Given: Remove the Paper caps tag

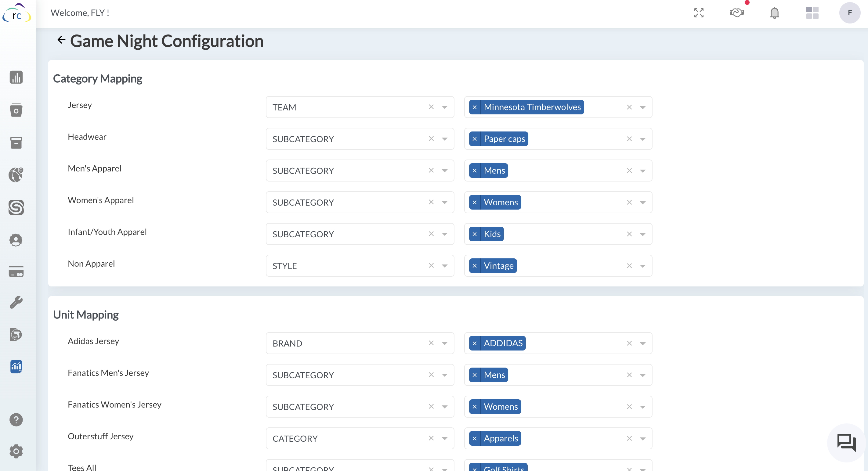Looking at the screenshot, I should pyautogui.click(x=474, y=139).
